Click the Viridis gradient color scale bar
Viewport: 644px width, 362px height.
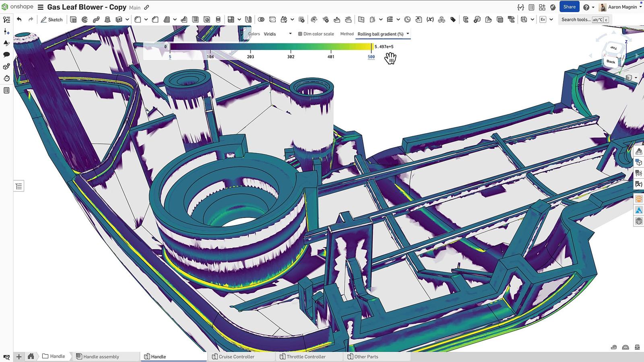click(x=270, y=47)
